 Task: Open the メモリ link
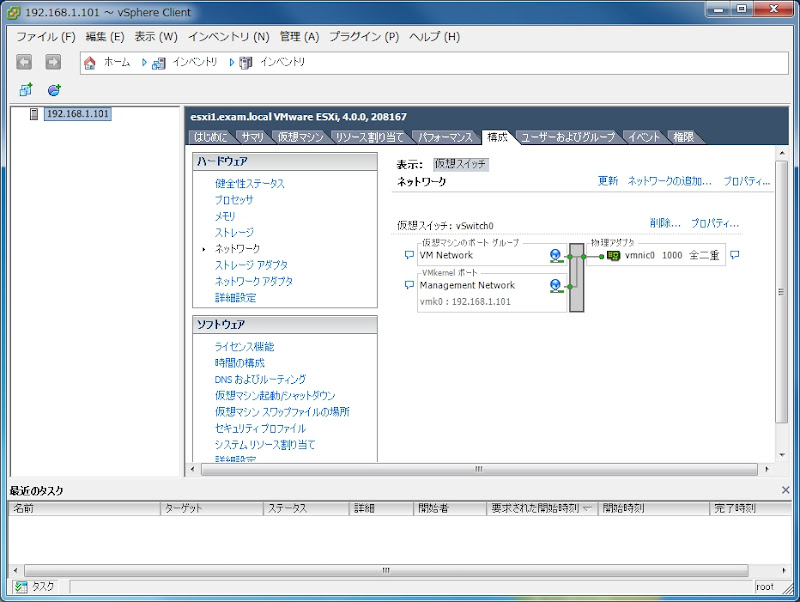[x=225, y=216]
